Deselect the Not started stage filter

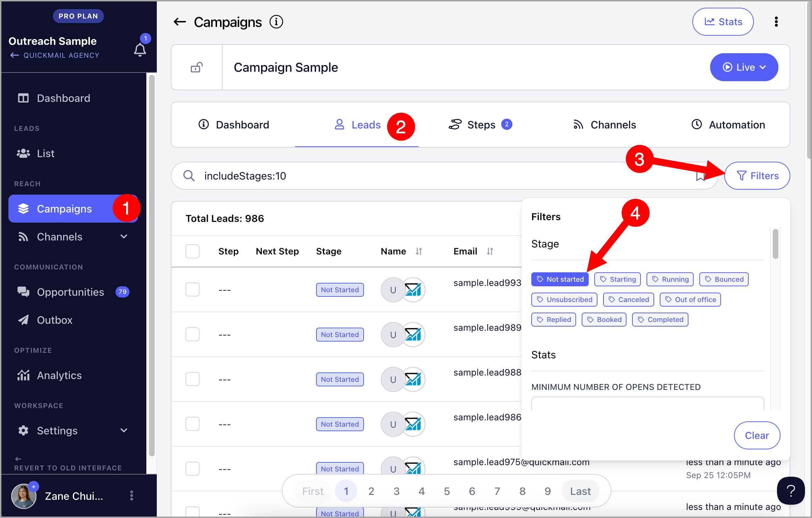tap(560, 279)
